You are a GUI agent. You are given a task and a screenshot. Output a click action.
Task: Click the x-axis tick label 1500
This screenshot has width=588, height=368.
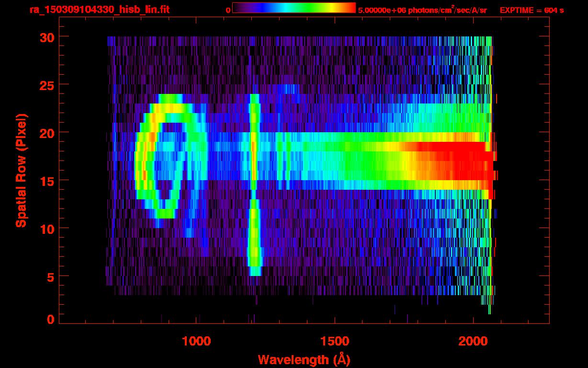[x=335, y=341]
